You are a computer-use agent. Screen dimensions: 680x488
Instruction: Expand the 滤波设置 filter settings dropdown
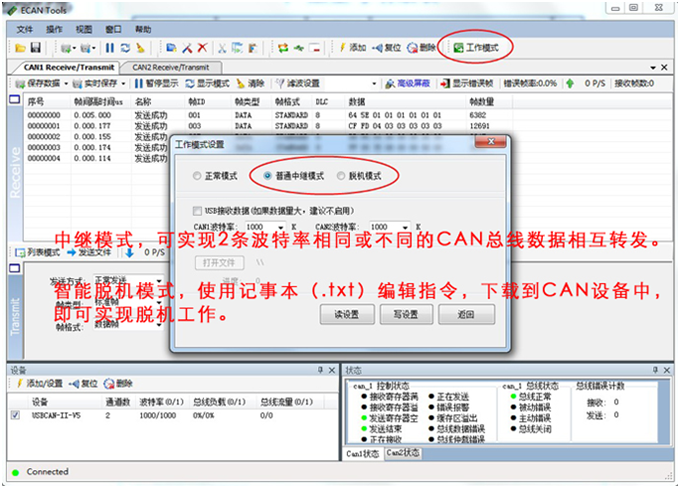[374, 83]
